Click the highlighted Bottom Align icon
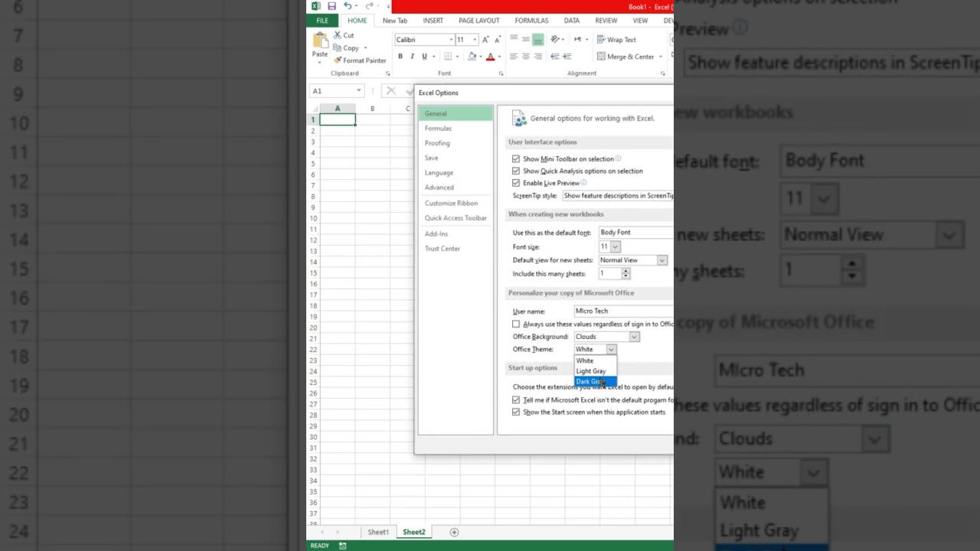Viewport: 980px width, 551px height. click(538, 40)
